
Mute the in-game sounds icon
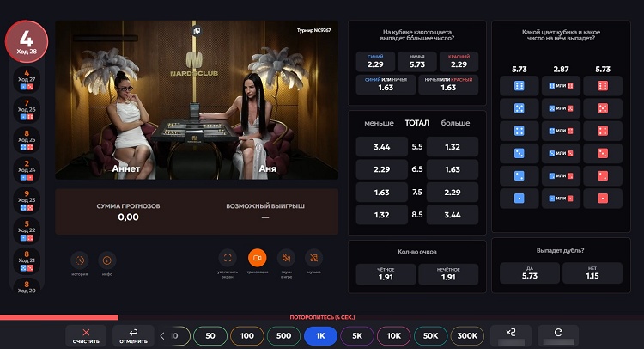pos(286,258)
